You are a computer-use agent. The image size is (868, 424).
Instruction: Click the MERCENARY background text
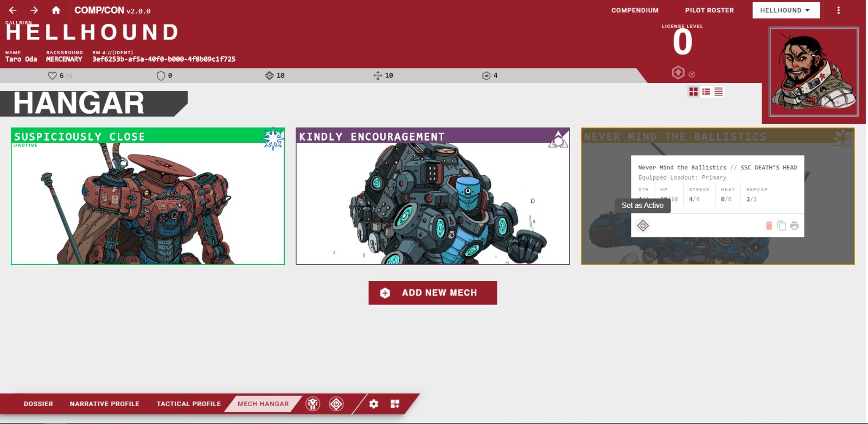point(64,59)
